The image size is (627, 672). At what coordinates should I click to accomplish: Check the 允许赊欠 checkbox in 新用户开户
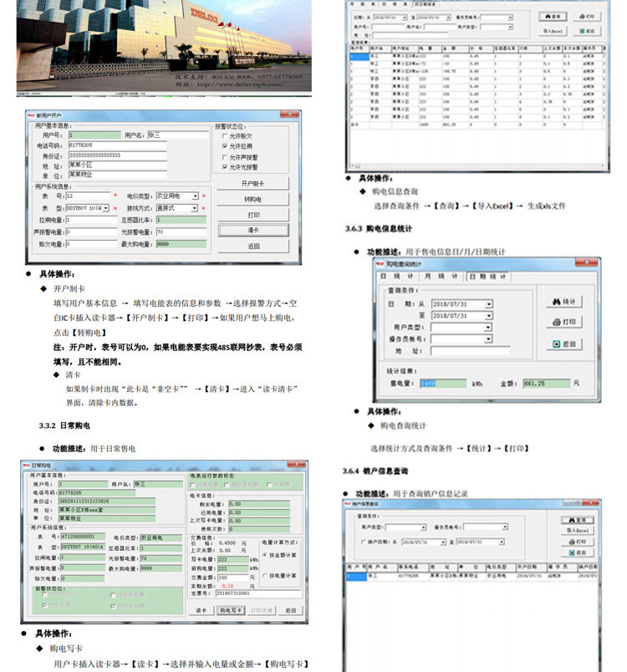pyautogui.click(x=225, y=136)
